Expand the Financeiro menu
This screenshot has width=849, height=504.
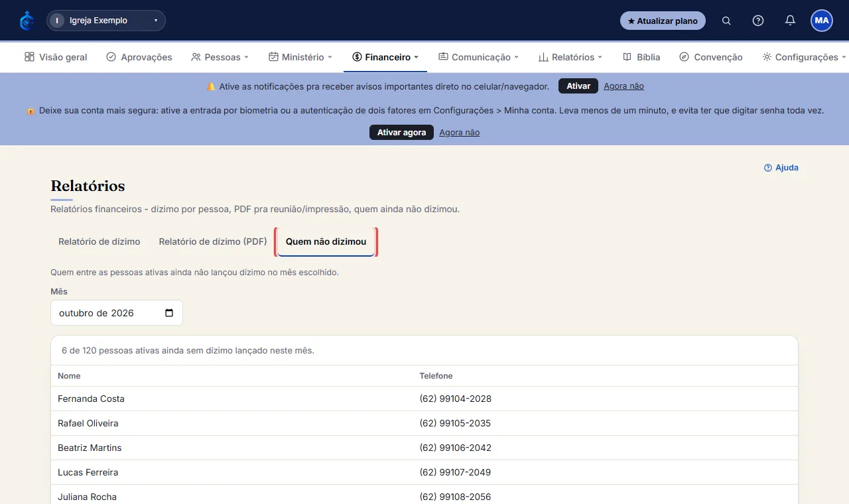pos(385,57)
